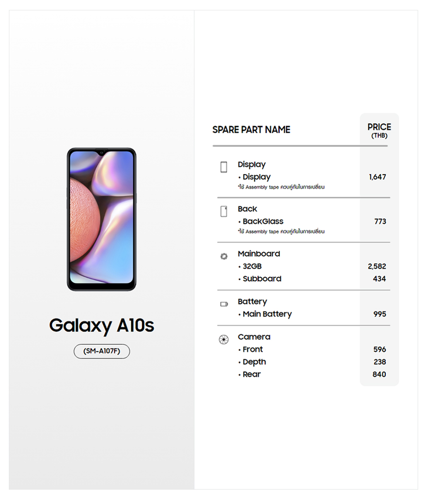This screenshot has height=504, width=427.
Task: Click the Back cover category icon
Action: click(x=224, y=211)
